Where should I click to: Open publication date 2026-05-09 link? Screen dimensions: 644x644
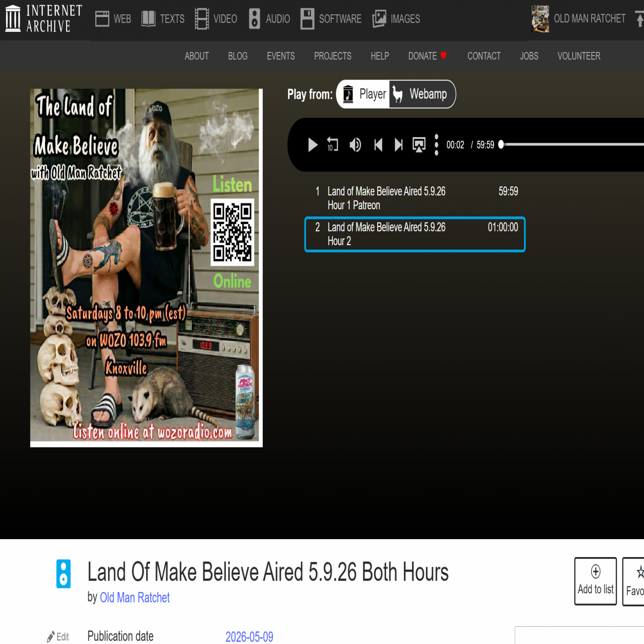click(249, 637)
